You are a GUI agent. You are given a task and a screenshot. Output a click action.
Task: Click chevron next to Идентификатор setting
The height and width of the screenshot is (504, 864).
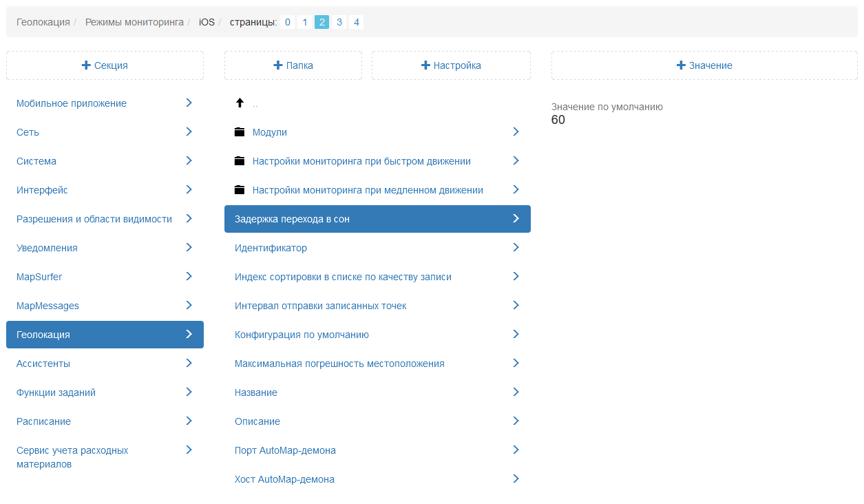point(516,247)
